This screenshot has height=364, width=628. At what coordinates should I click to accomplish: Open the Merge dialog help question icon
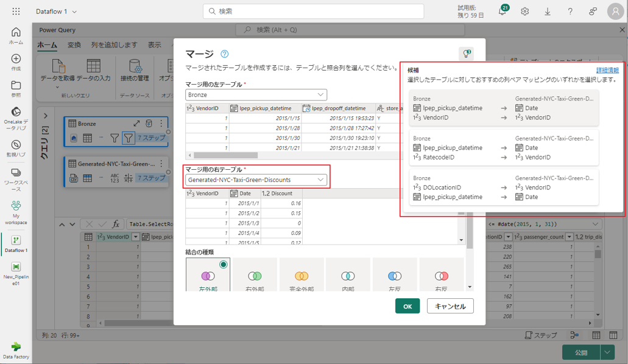click(x=224, y=54)
